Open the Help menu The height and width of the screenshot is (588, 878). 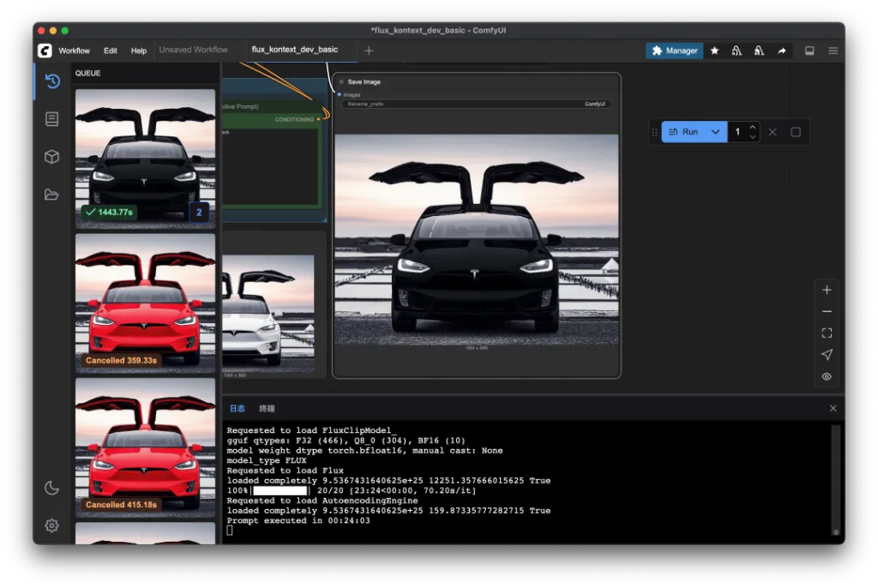(139, 51)
